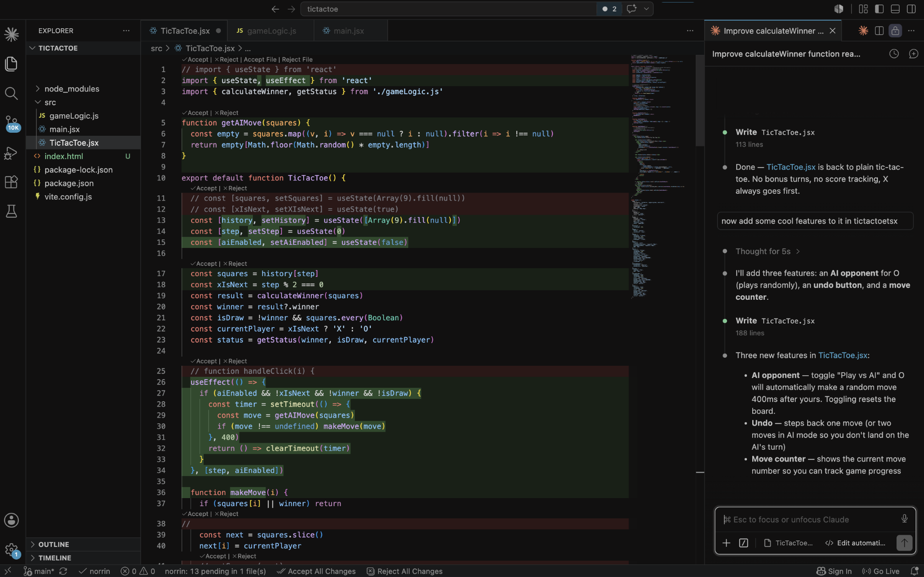Viewport: 924px width, 577px height.
Task: Click the lock icon in Claude panel toolbar
Action: tap(895, 31)
